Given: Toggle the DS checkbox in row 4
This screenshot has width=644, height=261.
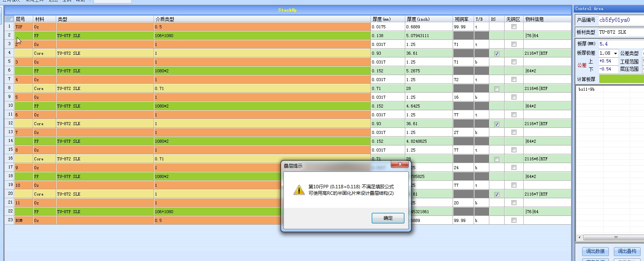Looking at the screenshot, I should point(497,54).
